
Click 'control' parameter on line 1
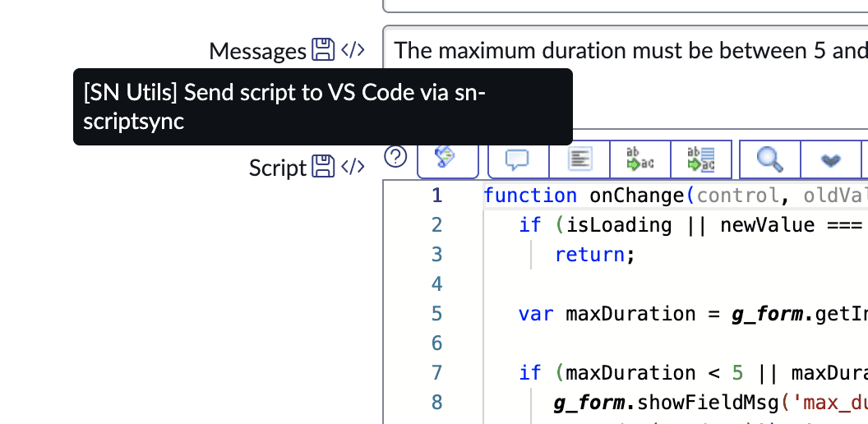click(737, 196)
